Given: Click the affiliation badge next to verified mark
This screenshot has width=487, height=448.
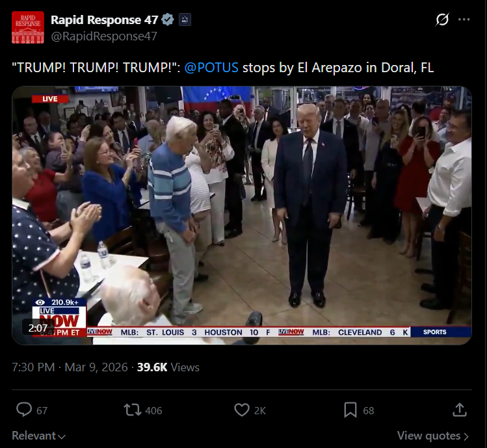Looking at the screenshot, I should (x=185, y=20).
